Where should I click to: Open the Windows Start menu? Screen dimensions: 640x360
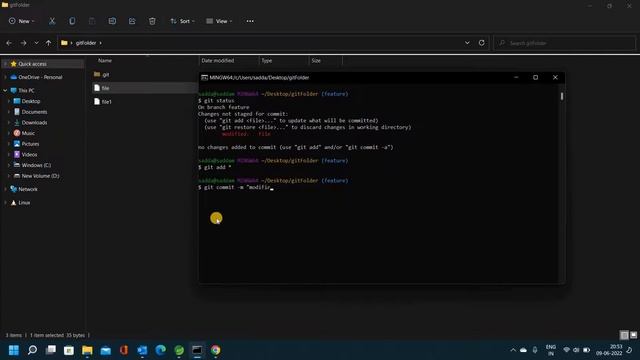click(14, 350)
